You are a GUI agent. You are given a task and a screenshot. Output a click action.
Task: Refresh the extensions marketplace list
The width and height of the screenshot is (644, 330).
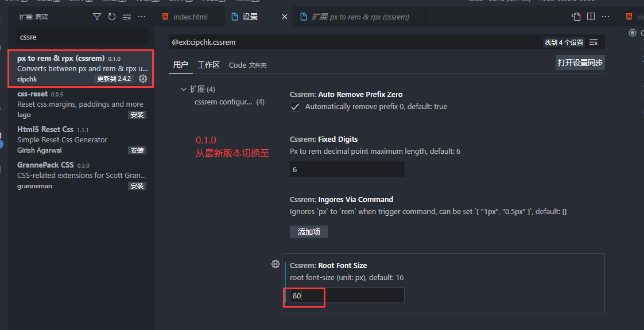click(112, 17)
